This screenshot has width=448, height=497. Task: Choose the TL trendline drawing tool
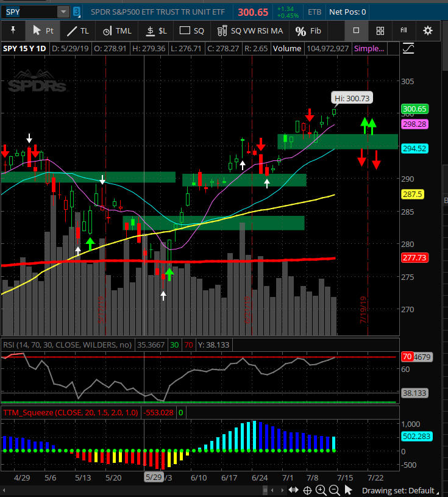tap(77, 30)
